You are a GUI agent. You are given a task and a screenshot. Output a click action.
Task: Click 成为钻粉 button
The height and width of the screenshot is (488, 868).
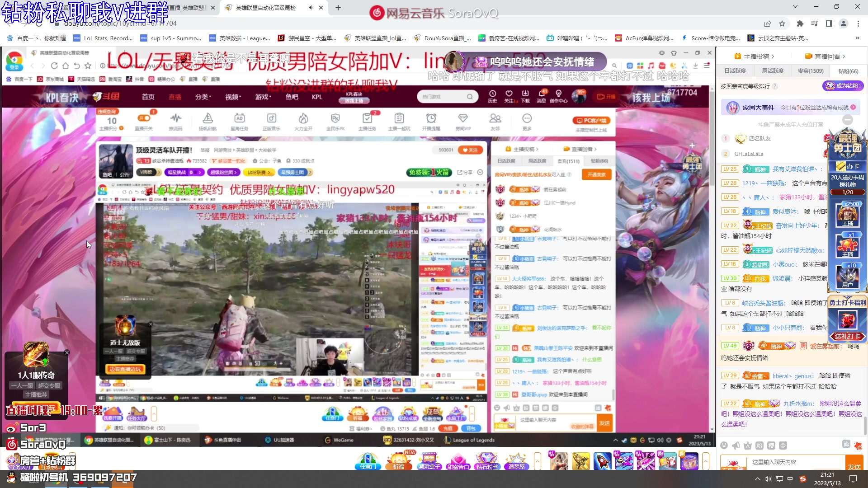(843, 86)
